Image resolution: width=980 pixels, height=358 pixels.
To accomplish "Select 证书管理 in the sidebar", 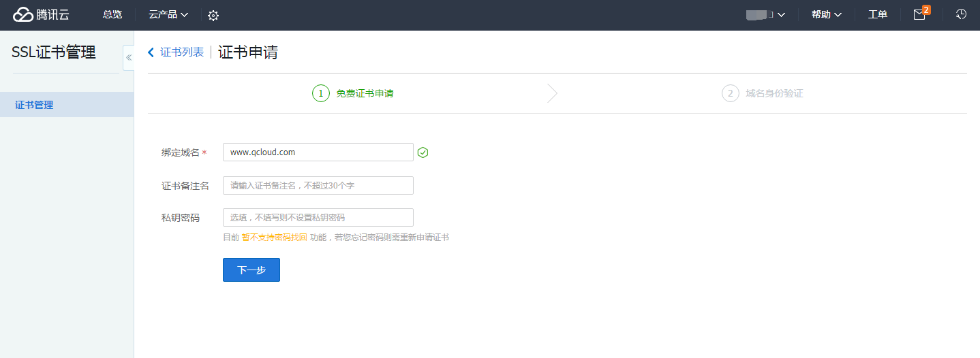I will click(x=34, y=105).
